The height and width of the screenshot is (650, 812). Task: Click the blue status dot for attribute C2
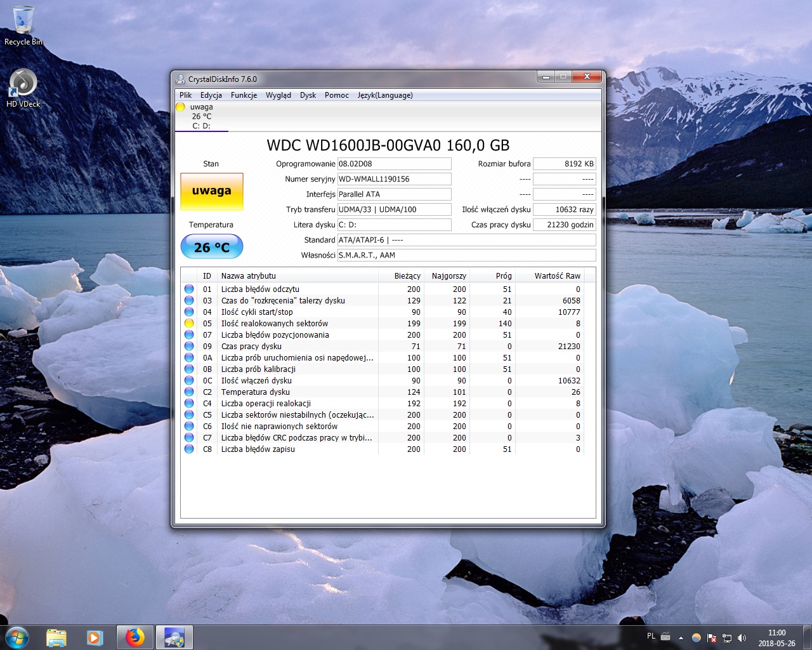(189, 392)
